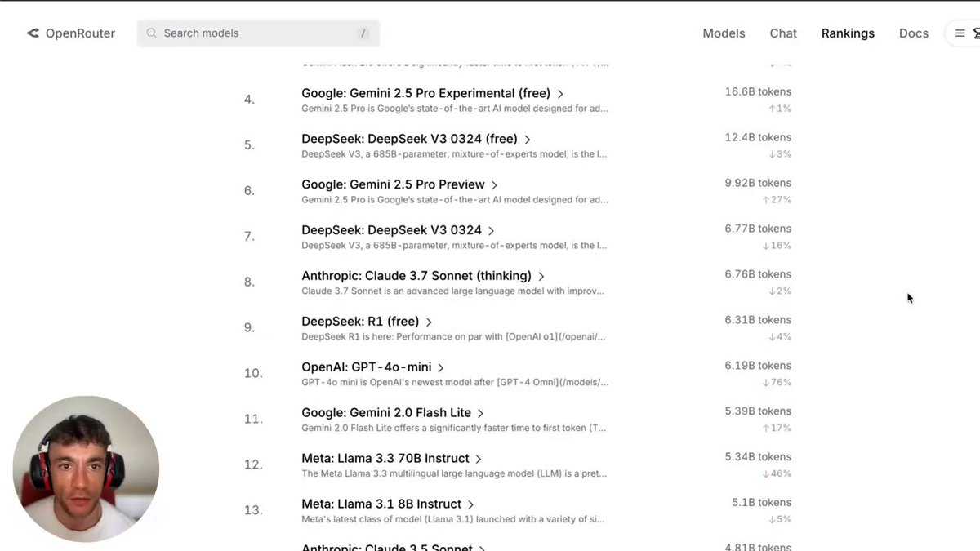Open Claude 3.7 Sonnet (thinking) model
980x551 pixels.
416,276
